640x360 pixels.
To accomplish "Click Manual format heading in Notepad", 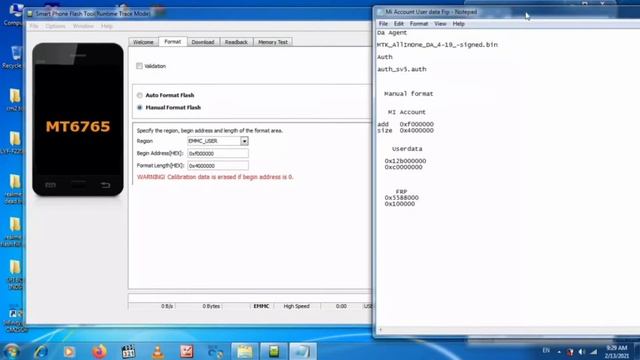I will pos(409,94).
